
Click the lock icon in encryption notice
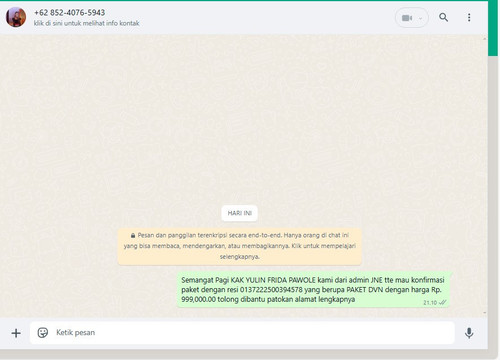[x=133, y=236]
